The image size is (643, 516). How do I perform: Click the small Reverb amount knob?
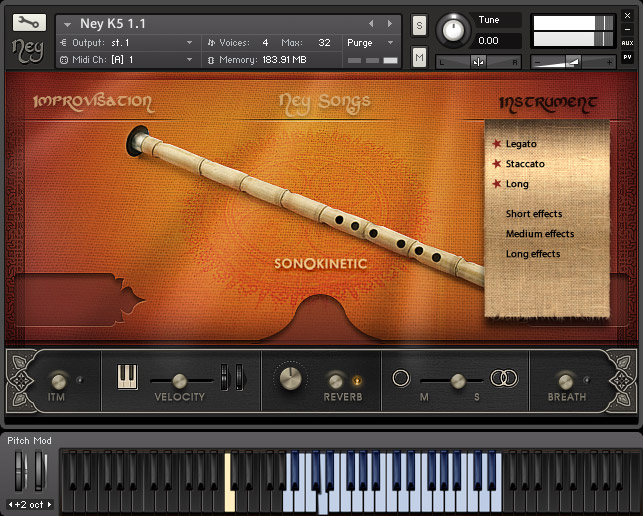coord(335,381)
